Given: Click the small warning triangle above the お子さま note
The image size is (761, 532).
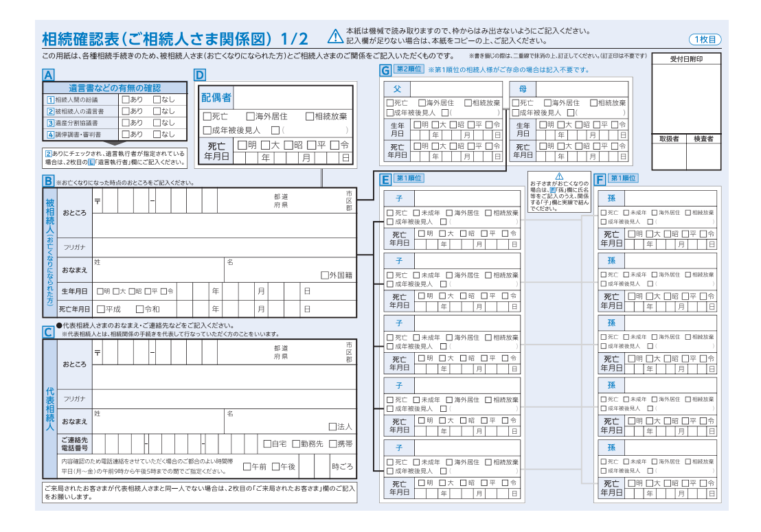Looking at the screenshot, I should coord(559,176).
